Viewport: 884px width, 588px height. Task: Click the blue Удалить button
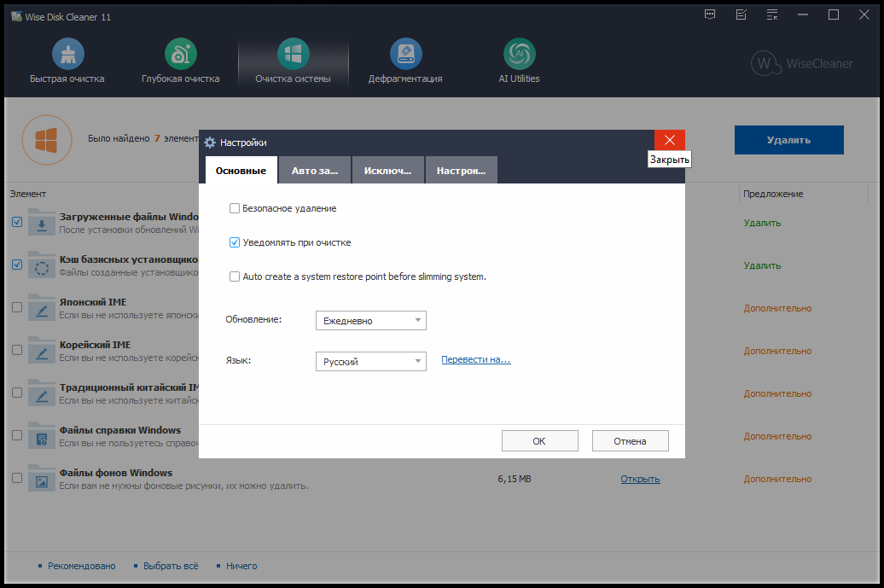[x=788, y=140]
